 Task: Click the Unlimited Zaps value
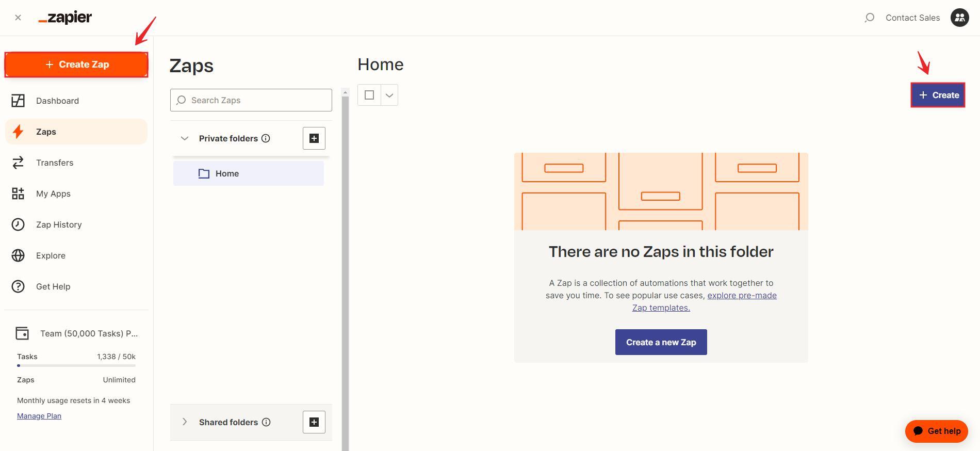pos(119,380)
